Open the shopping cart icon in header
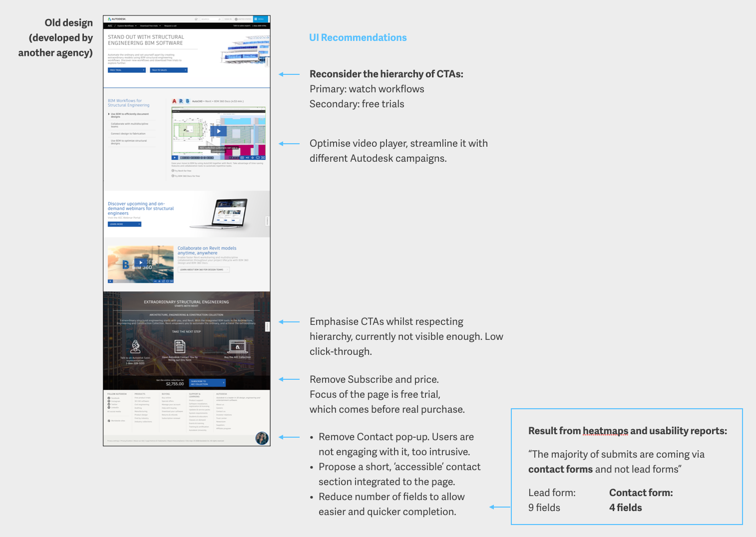Viewport: 756px width, 537px height. click(x=196, y=19)
